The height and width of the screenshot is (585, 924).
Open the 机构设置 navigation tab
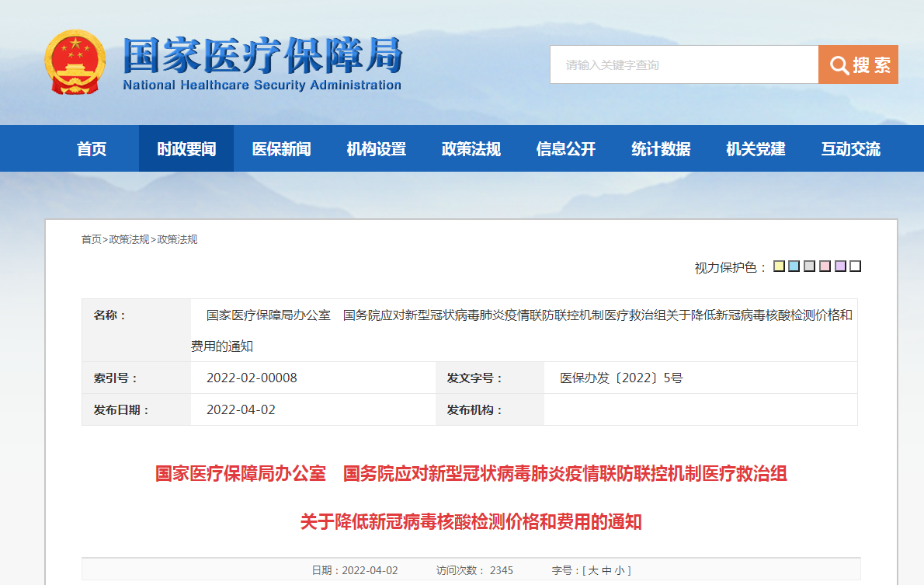tap(376, 148)
